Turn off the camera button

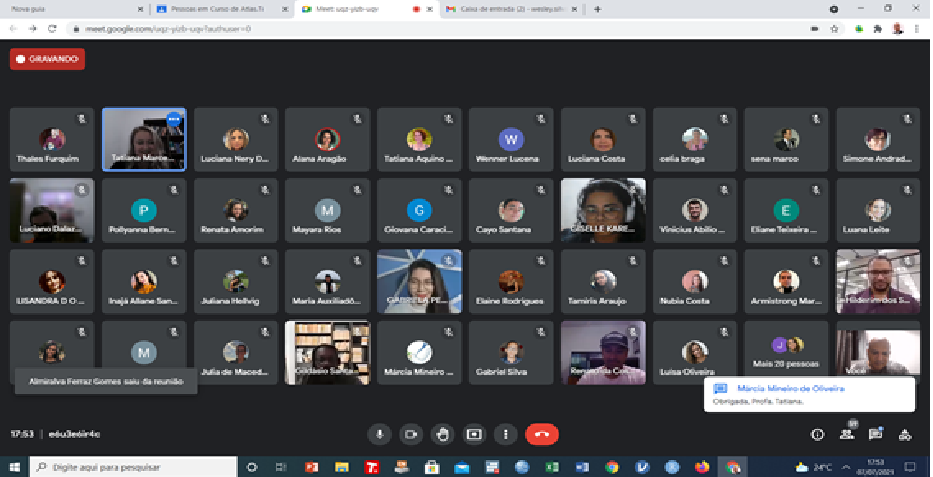tap(410, 434)
